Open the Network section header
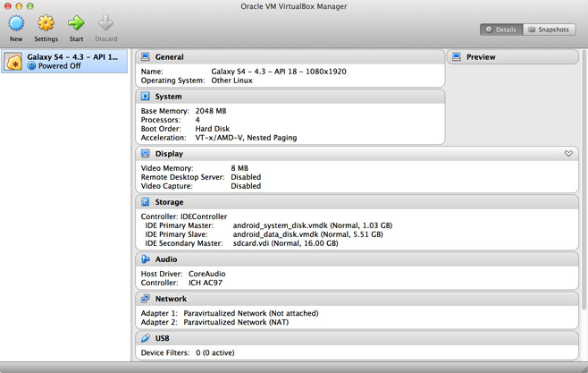Viewport: 588px width, 373px height. pyautogui.click(x=357, y=299)
